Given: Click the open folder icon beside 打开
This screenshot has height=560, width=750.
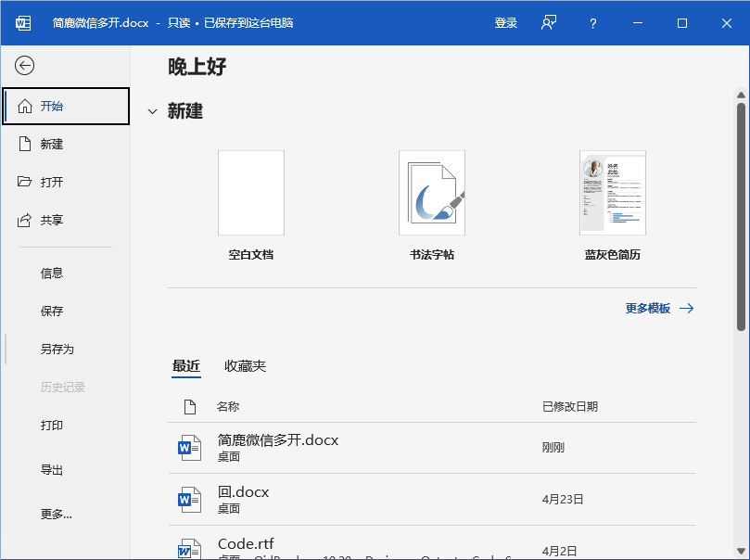Looking at the screenshot, I should 24,181.
